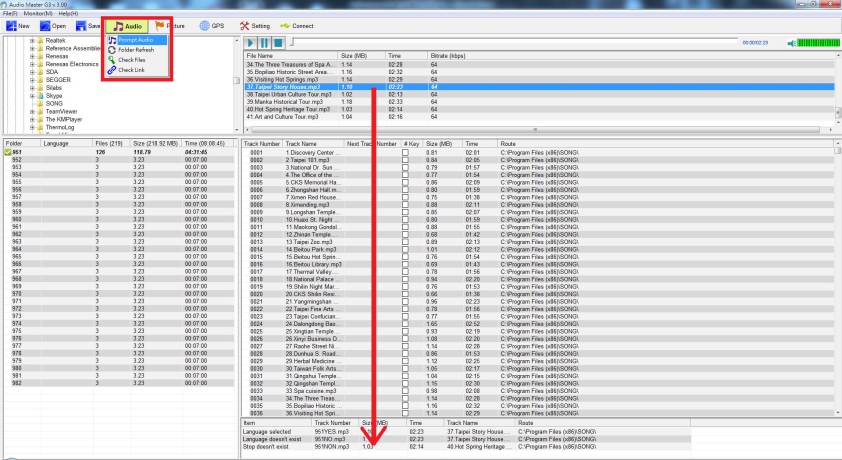Image resolution: width=842 pixels, height=460 pixels.
Task: Toggle # Key checkbox for track 0002
Action: [405, 160]
